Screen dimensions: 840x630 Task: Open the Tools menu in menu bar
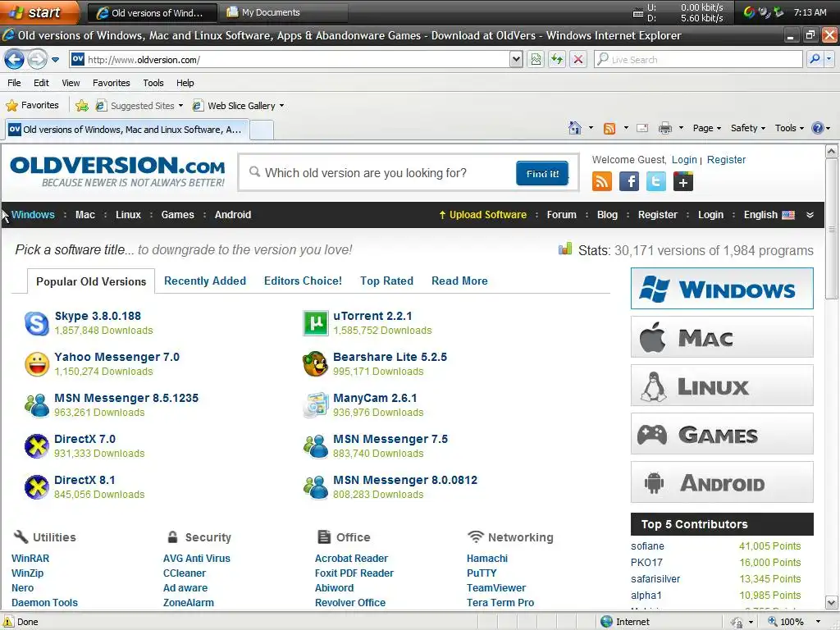153,83
